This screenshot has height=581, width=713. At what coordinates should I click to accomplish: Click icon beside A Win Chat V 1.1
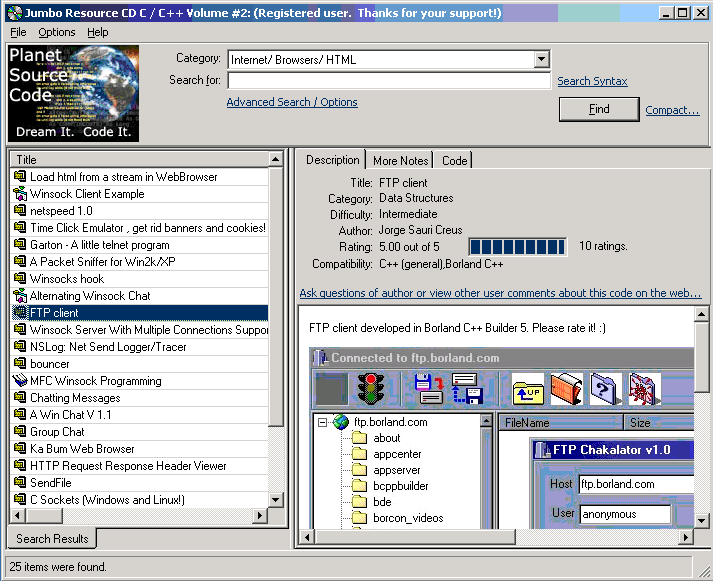click(20, 414)
